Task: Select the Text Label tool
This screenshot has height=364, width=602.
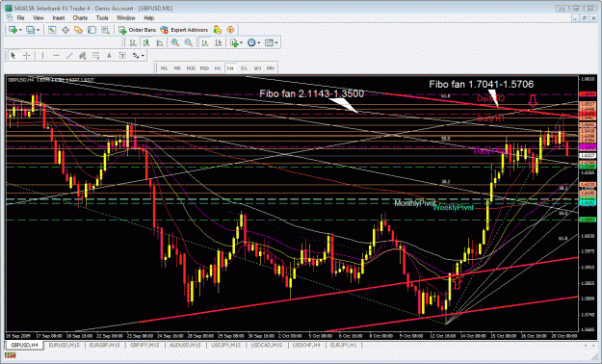Action: (x=122, y=56)
